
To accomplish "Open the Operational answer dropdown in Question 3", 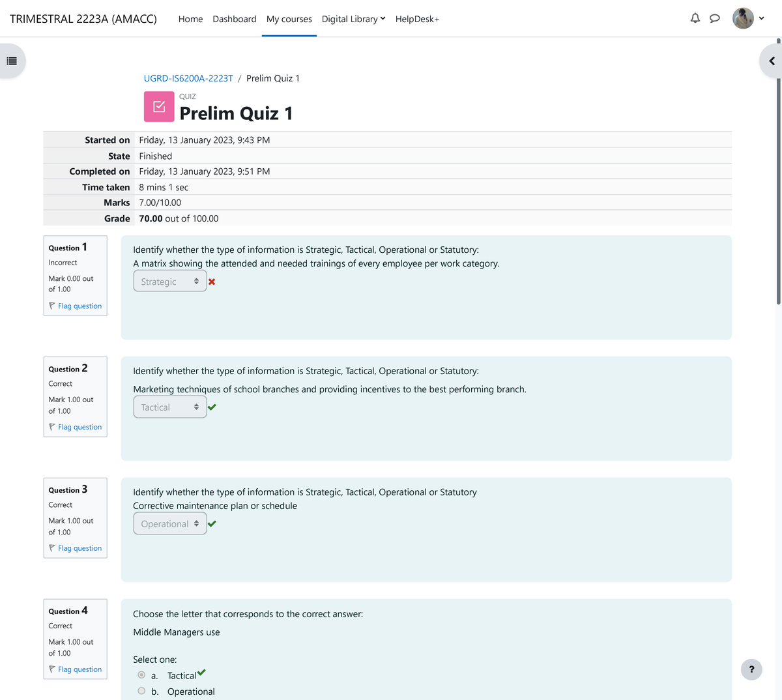I will point(169,524).
